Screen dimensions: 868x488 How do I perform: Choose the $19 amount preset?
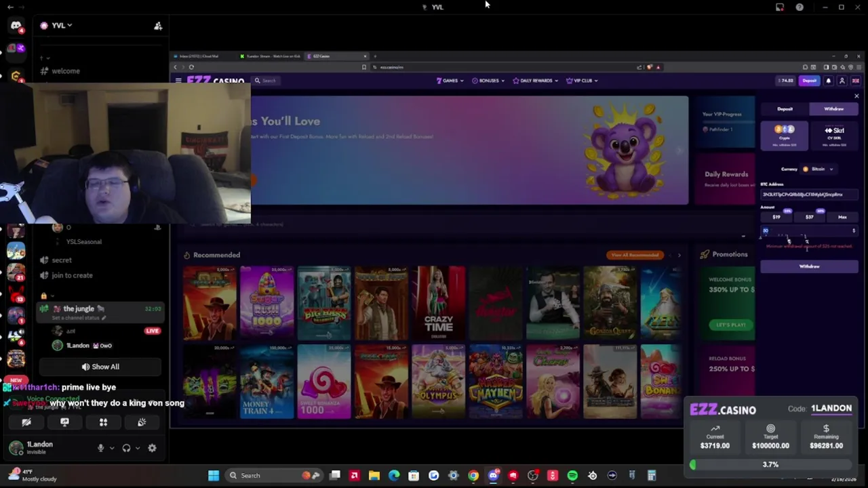(776, 217)
